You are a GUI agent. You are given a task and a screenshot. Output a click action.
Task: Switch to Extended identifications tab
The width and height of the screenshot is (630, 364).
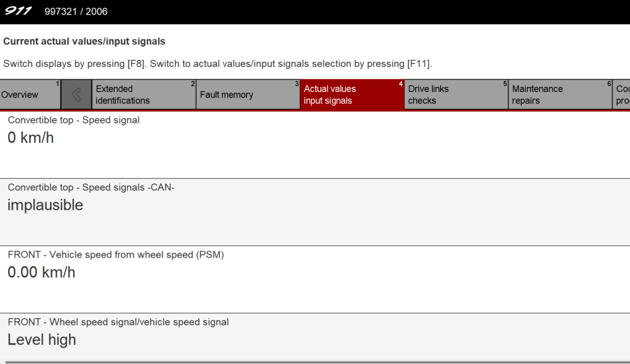144,94
